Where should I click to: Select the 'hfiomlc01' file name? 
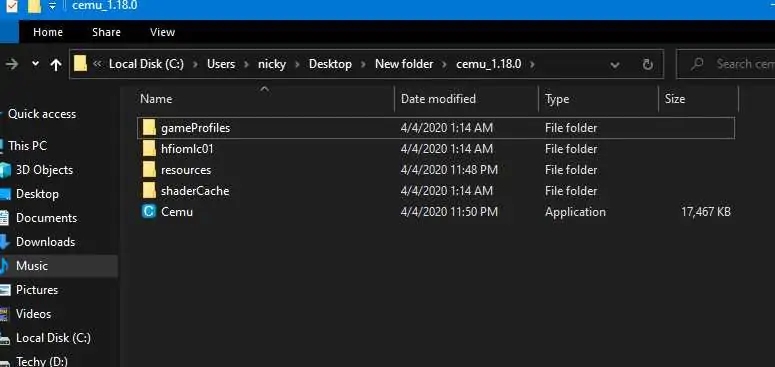187,149
